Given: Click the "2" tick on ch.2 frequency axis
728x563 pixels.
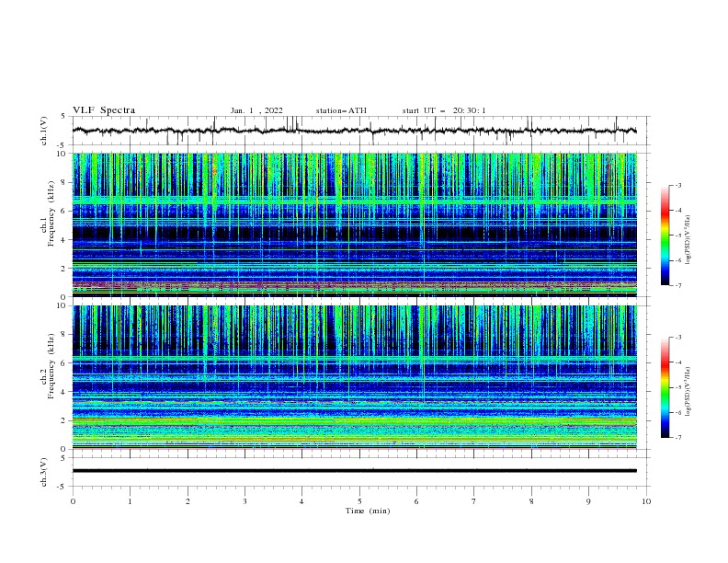Looking at the screenshot, I should pos(64,420).
